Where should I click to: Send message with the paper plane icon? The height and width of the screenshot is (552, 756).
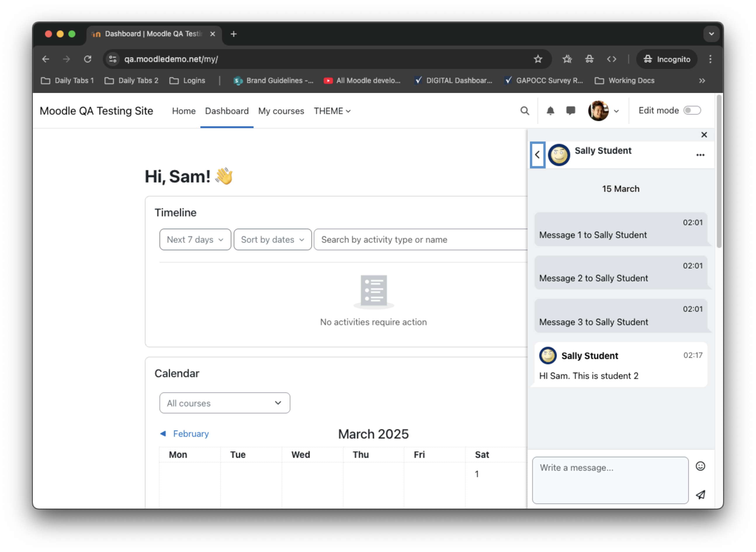pyautogui.click(x=700, y=494)
